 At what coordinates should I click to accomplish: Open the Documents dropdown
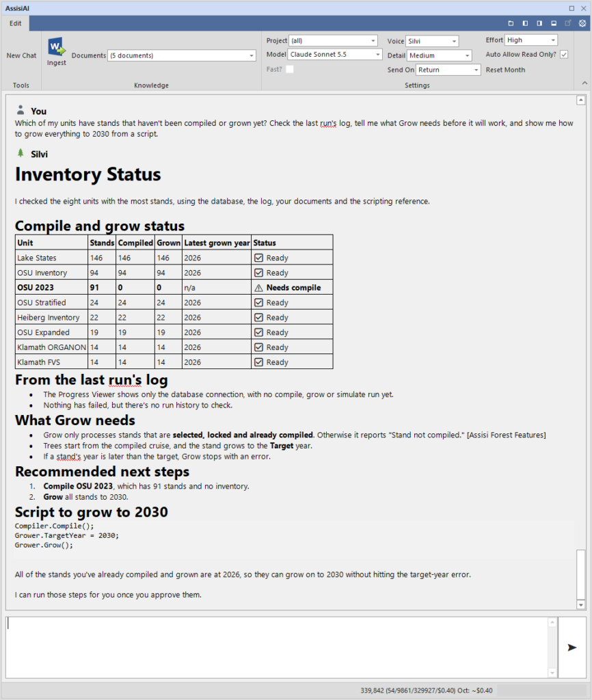(182, 55)
